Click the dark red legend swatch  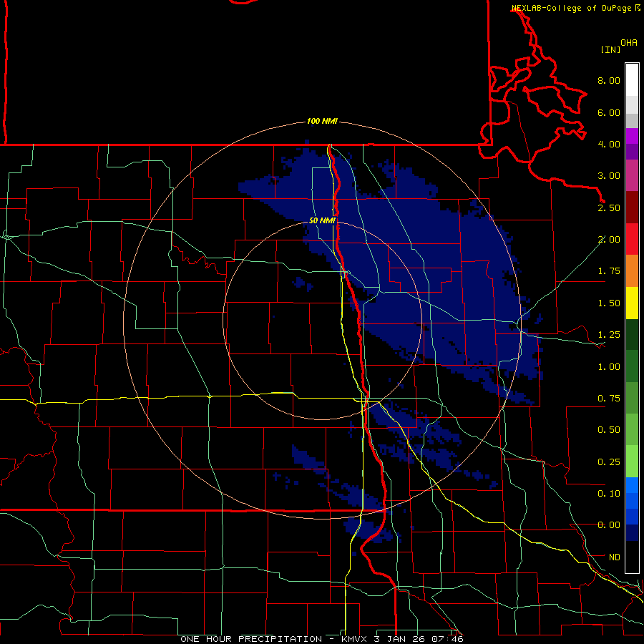point(632,208)
